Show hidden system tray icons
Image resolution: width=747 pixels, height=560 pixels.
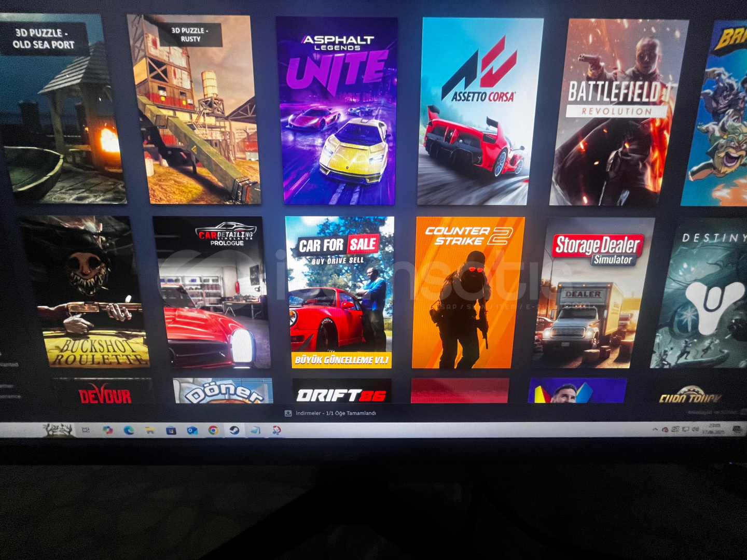(x=655, y=429)
